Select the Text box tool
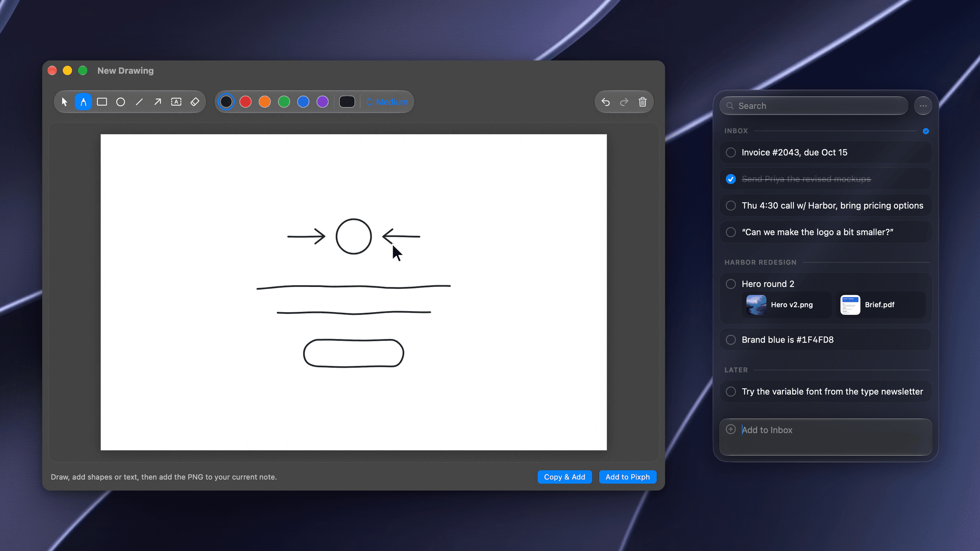Screen dimensions: 980x551 [176, 102]
